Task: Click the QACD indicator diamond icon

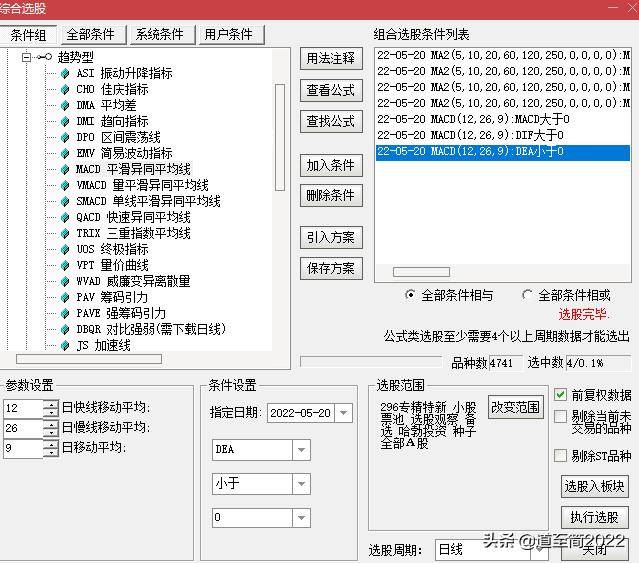Action: (65, 217)
